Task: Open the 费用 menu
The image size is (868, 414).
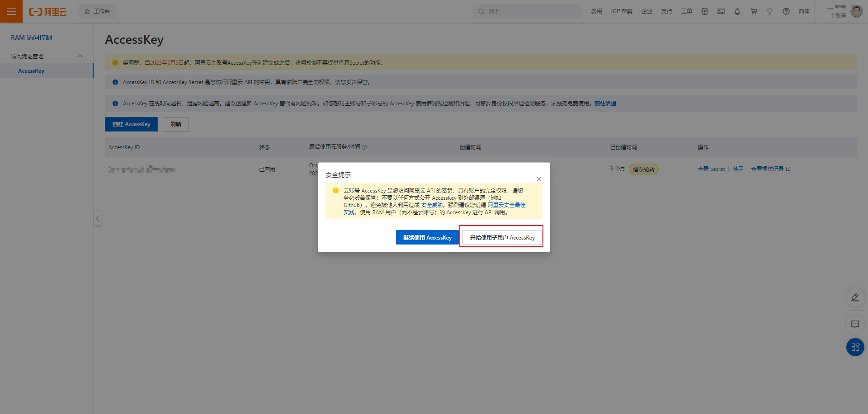Action: pos(596,11)
